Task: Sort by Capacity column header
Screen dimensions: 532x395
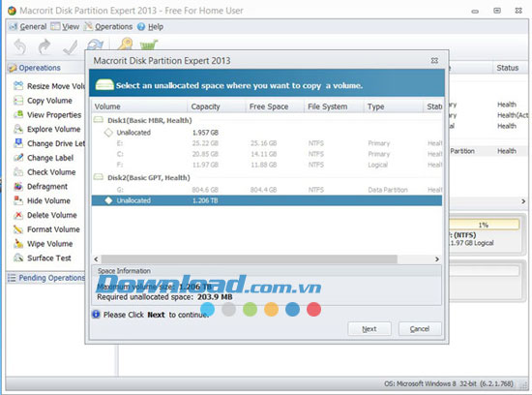Action: click(216, 106)
